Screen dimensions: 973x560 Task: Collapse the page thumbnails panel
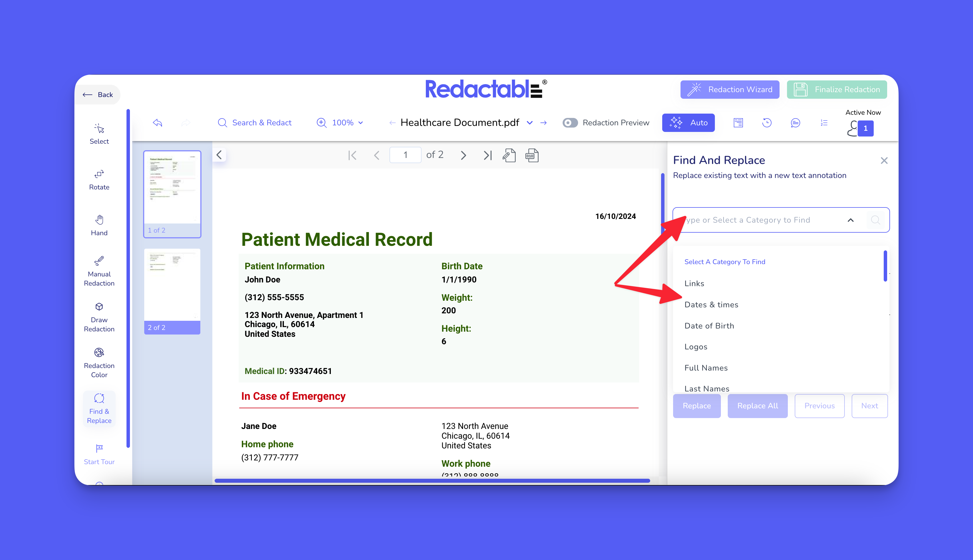click(x=219, y=155)
